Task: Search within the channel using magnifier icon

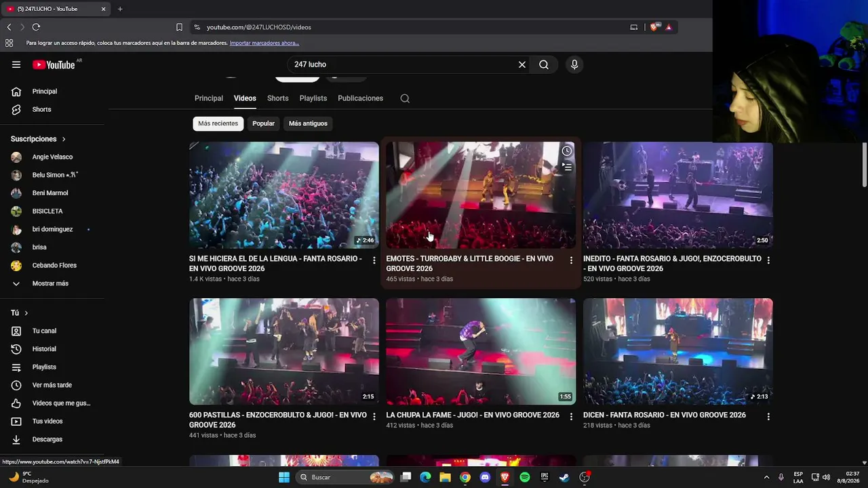Action: [405, 98]
